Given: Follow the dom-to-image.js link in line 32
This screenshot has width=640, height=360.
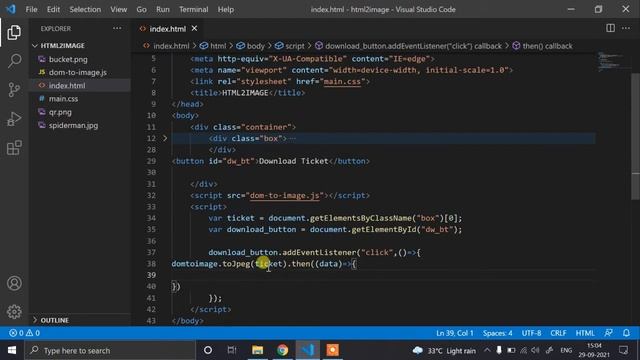Looking at the screenshot, I should point(284,196).
